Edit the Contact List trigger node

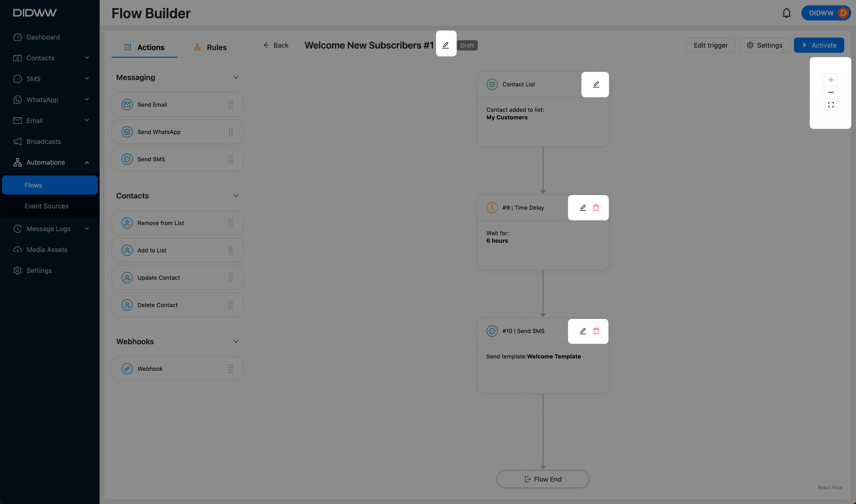(x=596, y=84)
